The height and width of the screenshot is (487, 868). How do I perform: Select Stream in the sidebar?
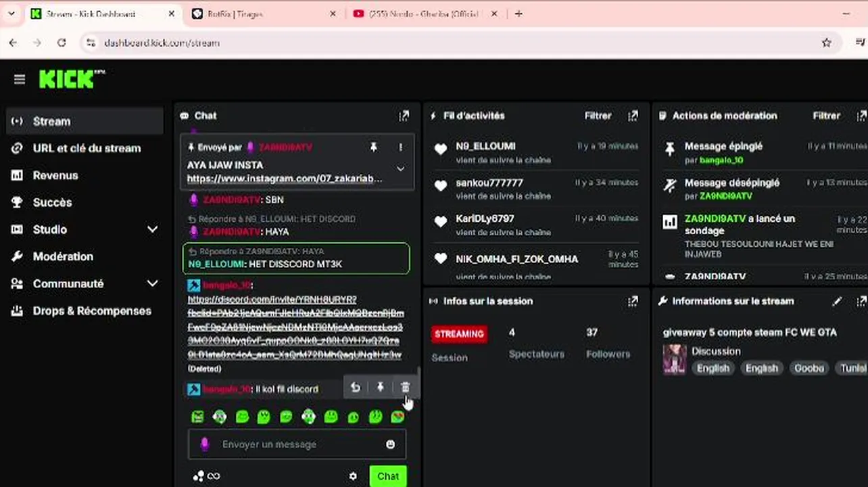(x=85, y=121)
